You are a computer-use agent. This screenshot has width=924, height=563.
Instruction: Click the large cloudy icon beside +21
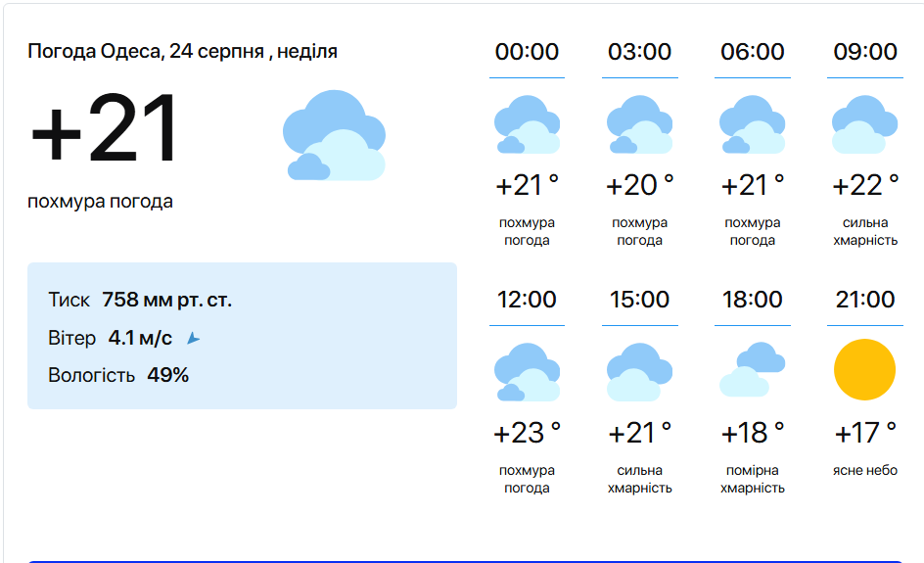334,135
